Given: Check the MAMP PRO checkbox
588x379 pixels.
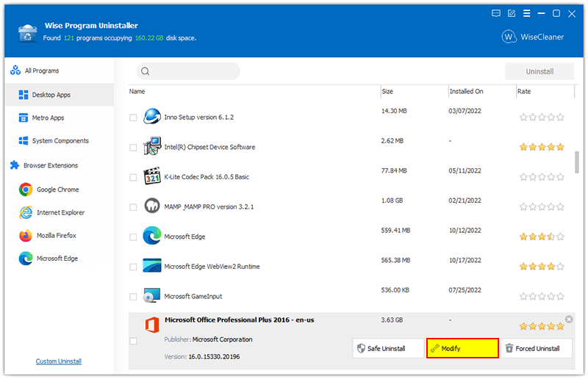Looking at the screenshot, I should 133,207.
